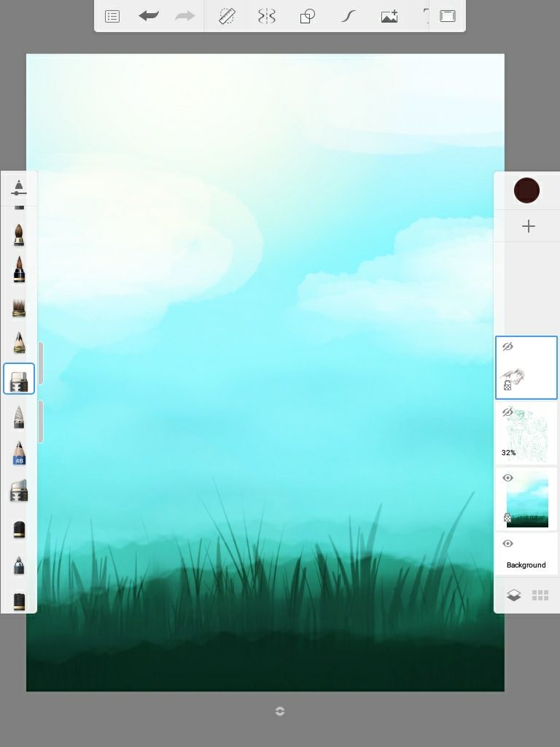
Task: Toggle transparency lock on top sketch layer
Action: pyautogui.click(x=507, y=385)
